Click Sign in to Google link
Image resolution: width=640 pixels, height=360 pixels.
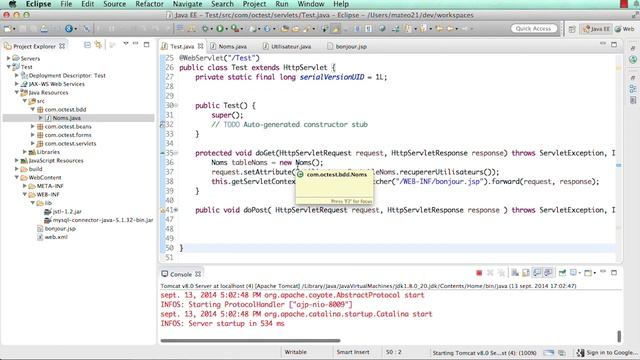tap(612, 352)
